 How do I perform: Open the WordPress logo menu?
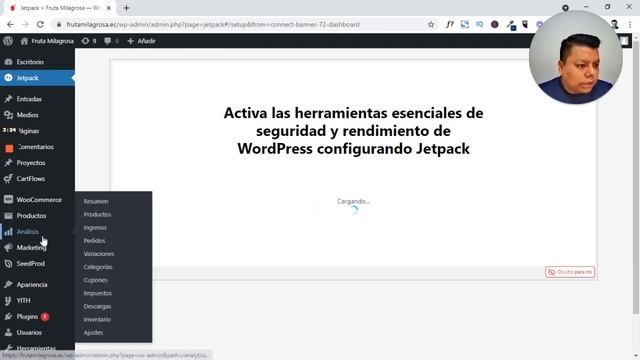(x=8, y=41)
